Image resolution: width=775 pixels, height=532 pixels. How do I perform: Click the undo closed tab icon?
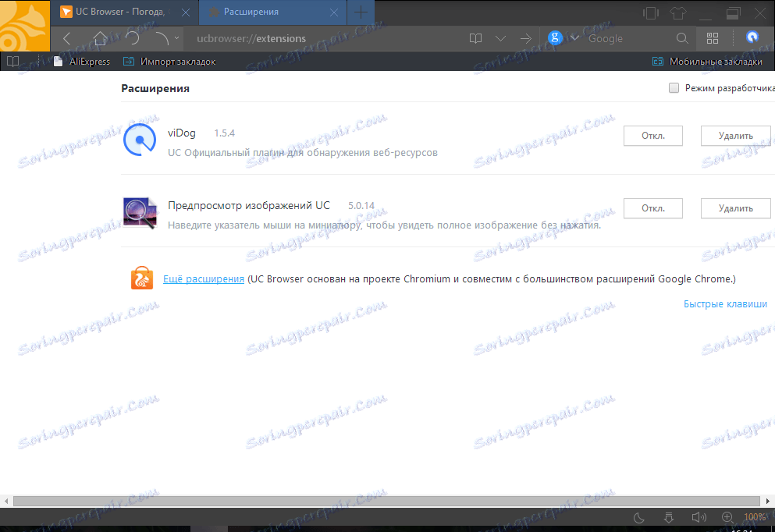point(161,38)
